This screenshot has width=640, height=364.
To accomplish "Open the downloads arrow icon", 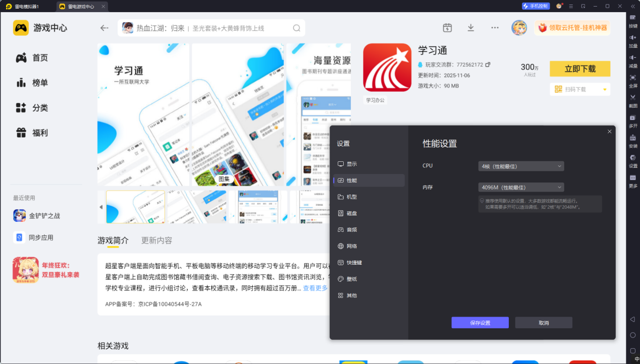I will click(x=471, y=28).
